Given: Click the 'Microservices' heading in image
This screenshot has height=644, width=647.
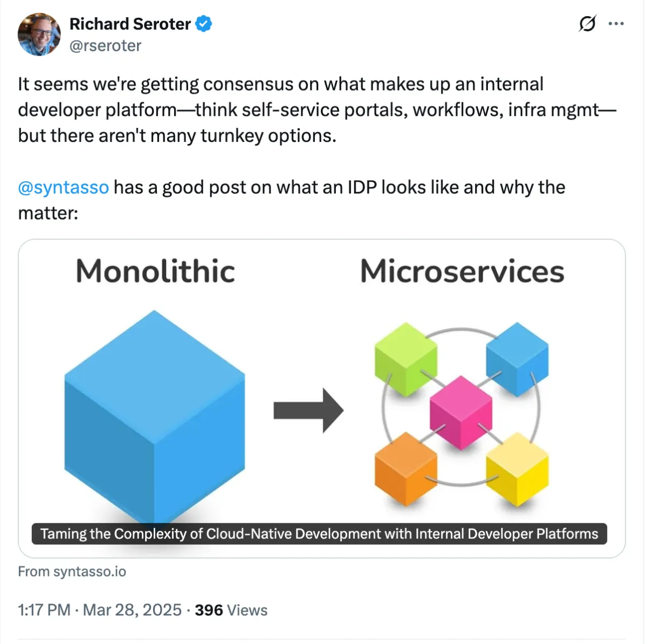Looking at the screenshot, I should [x=462, y=271].
